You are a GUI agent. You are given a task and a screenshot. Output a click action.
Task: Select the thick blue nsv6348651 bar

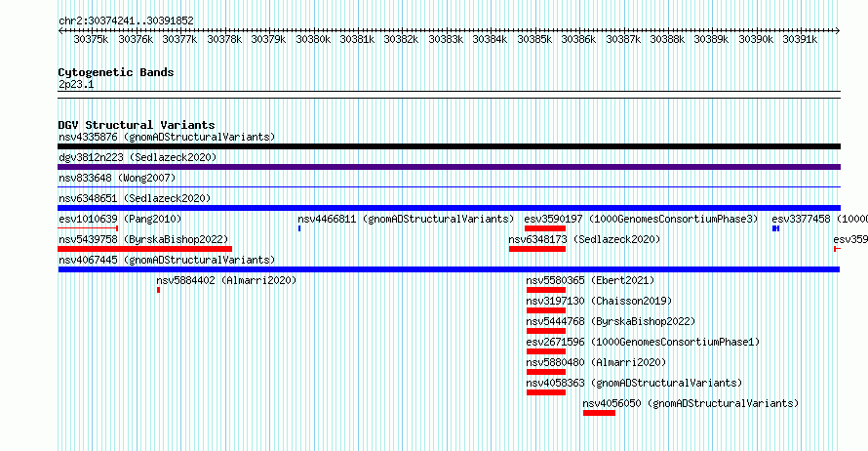pyautogui.click(x=449, y=208)
